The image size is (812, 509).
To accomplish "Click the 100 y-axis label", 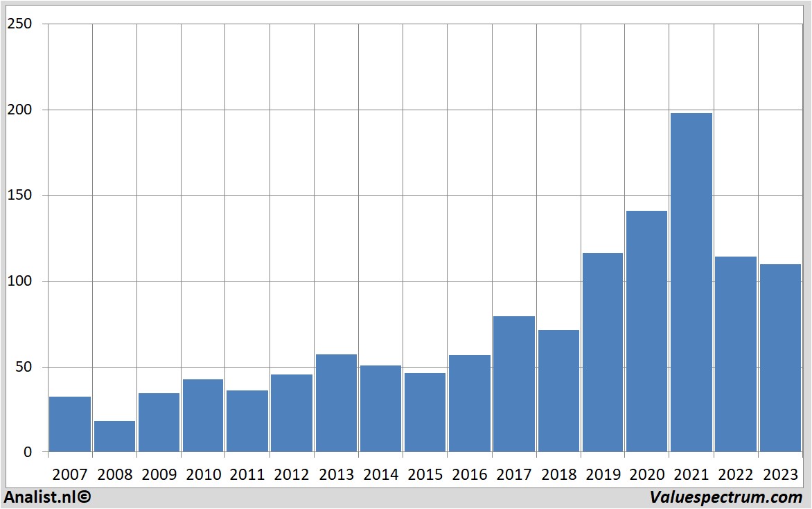I will 19,281.
